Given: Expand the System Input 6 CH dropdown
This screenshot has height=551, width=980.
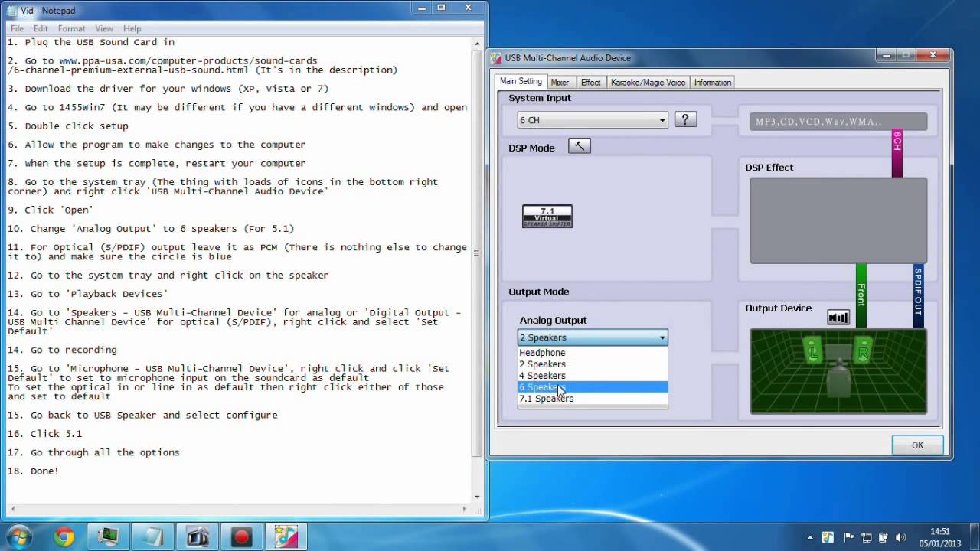Looking at the screenshot, I should pyautogui.click(x=662, y=120).
